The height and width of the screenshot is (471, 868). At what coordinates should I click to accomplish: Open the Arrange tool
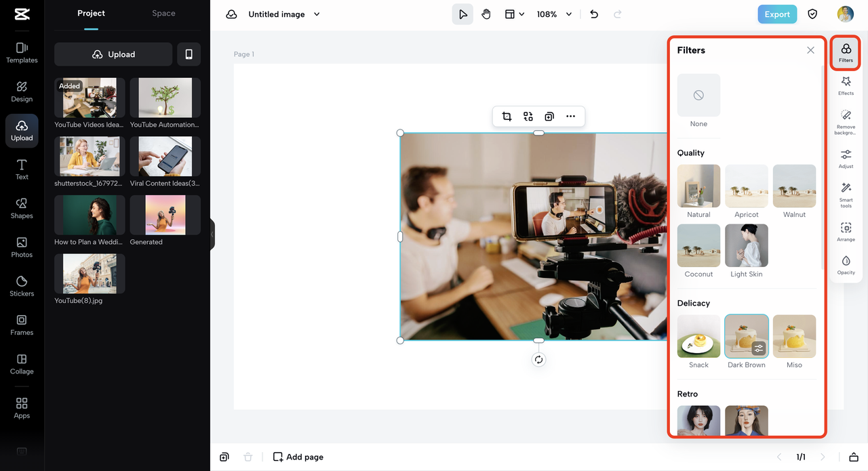pyautogui.click(x=846, y=232)
